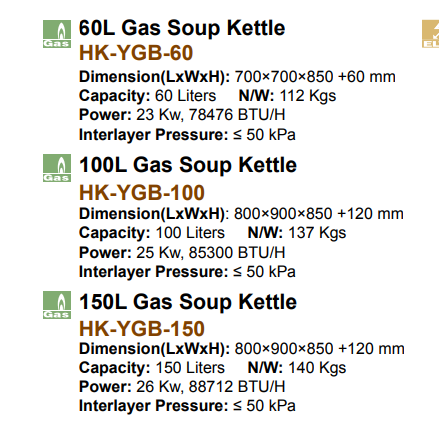Click the Gas icon beside 100L Gas Soup Kettle

pos(57,168)
